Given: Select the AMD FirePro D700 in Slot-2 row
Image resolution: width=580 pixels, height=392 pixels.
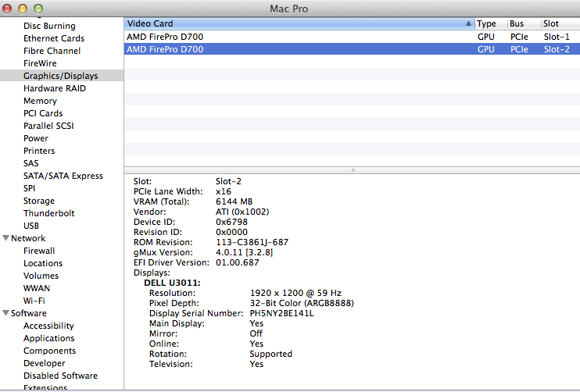Looking at the screenshot, I should [352, 49].
